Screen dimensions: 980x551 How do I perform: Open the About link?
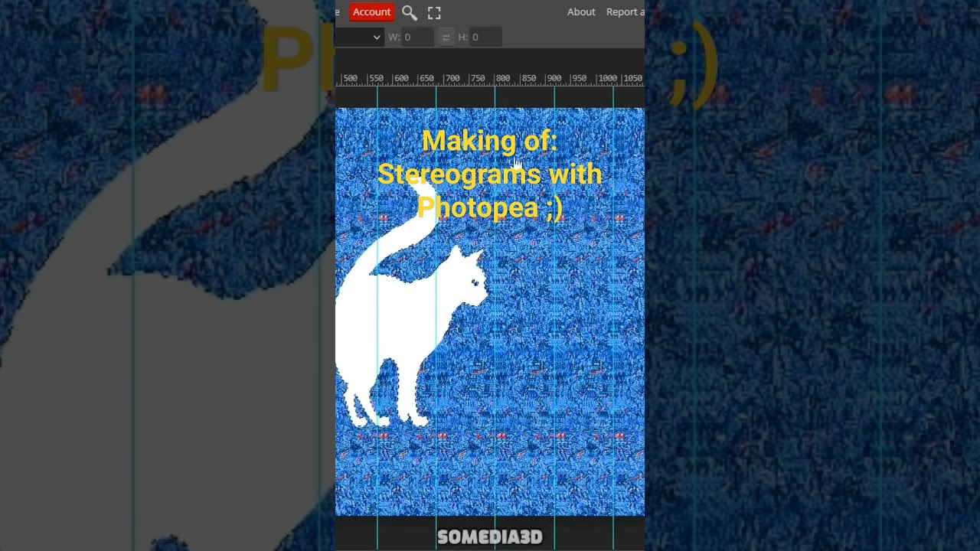click(x=581, y=11)
